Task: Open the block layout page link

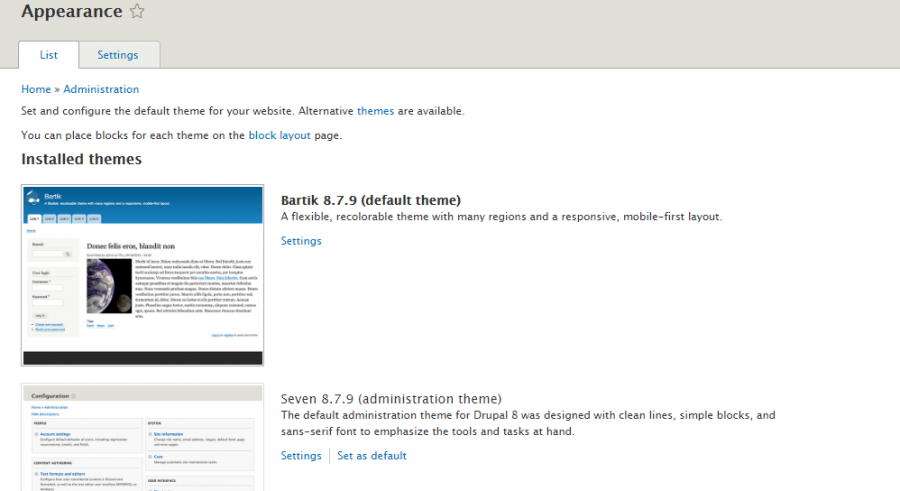Action: 280,136
